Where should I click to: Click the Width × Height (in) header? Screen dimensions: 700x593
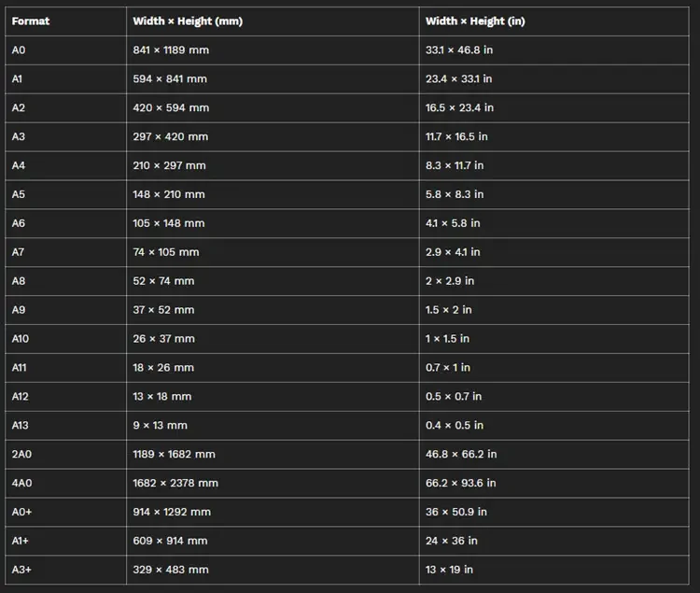click(x=475, y=21)
